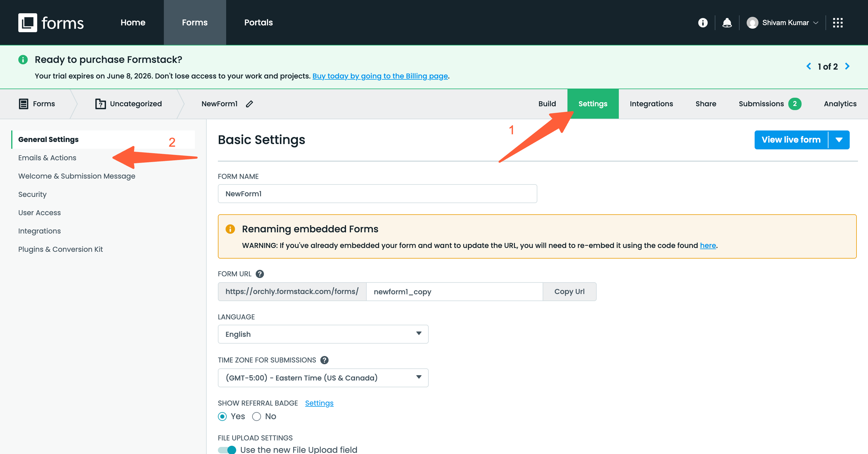The height and width of the screenshot is (454, 868).
Task: Open User Access settings
Action: coord(40,213)
